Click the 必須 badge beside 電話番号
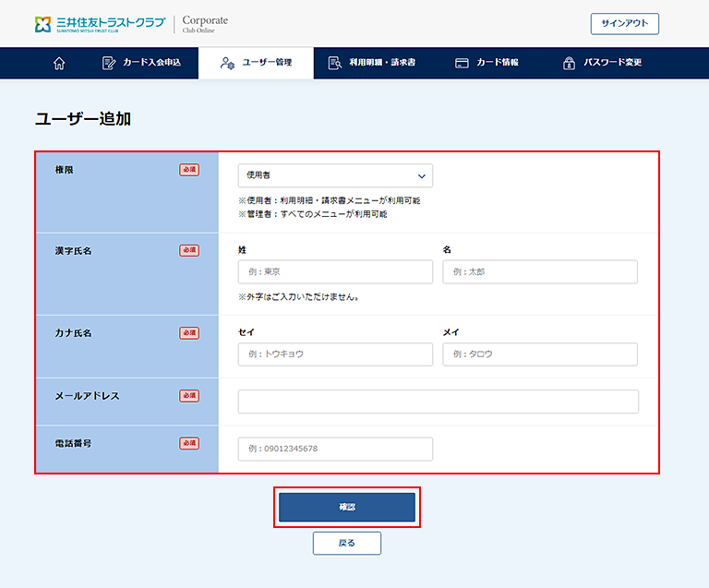Viewport: 709px width, 588px height. [x=189, y=443]
